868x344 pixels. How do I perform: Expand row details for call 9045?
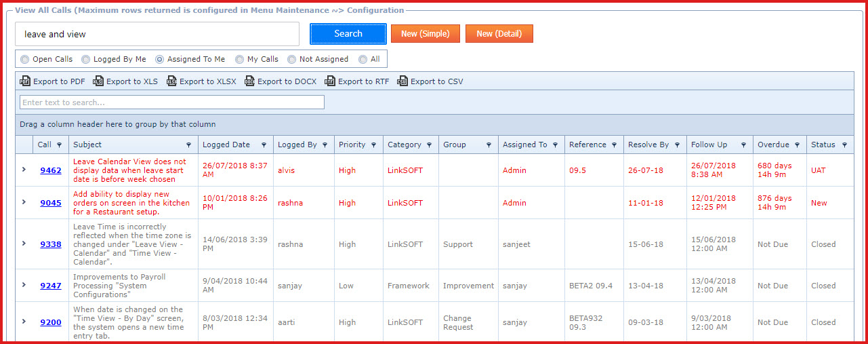24,202
